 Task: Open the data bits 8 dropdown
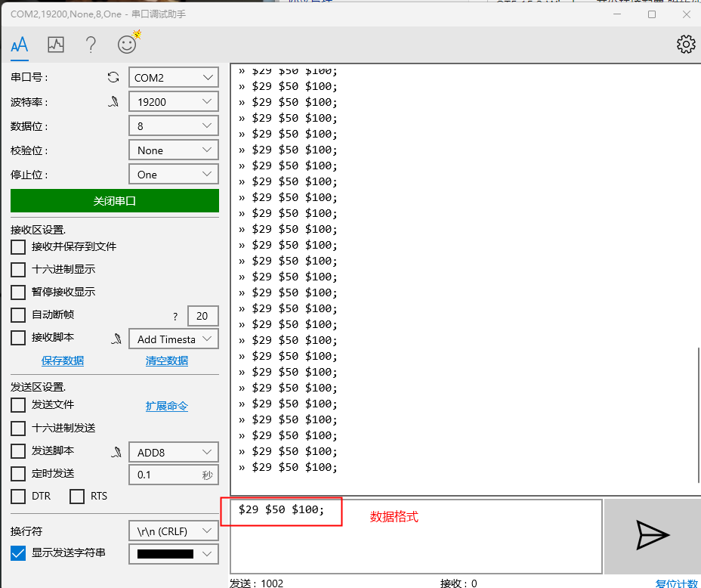point(174,125)
